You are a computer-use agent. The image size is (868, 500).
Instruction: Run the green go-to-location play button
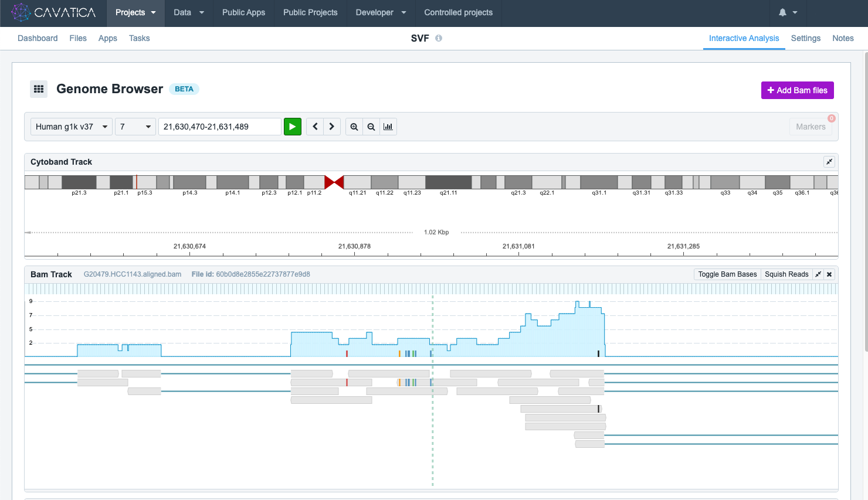292,127
